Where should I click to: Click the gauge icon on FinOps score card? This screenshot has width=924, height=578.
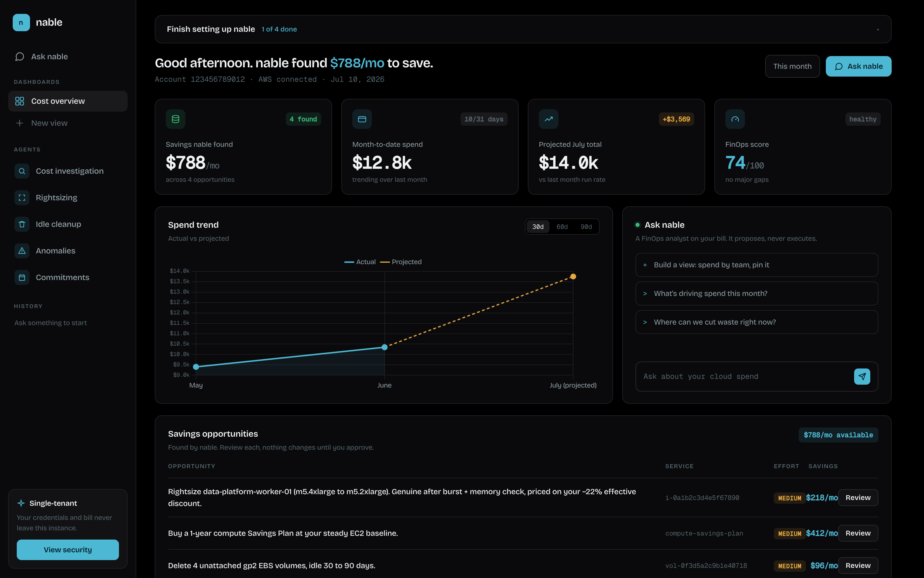(735, 119)
